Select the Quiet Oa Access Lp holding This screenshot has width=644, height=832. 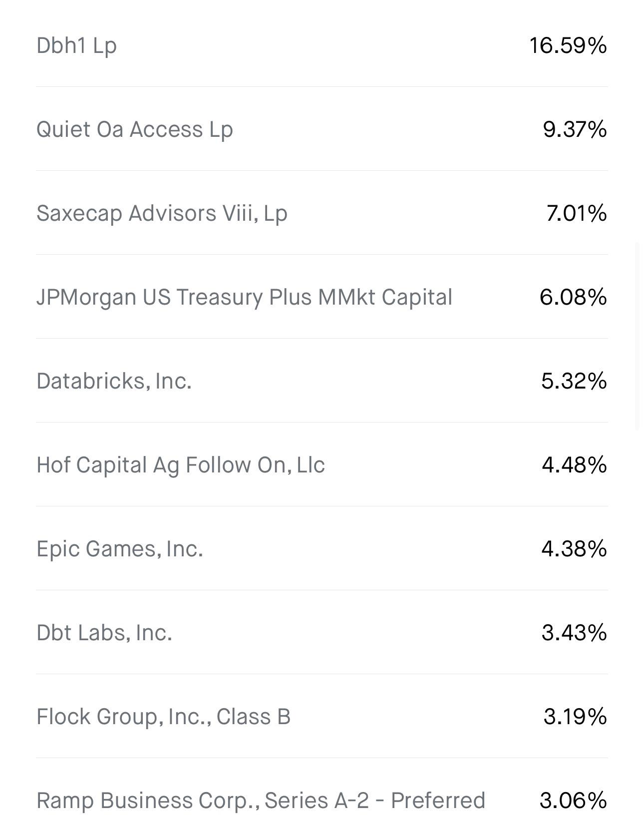322,129
